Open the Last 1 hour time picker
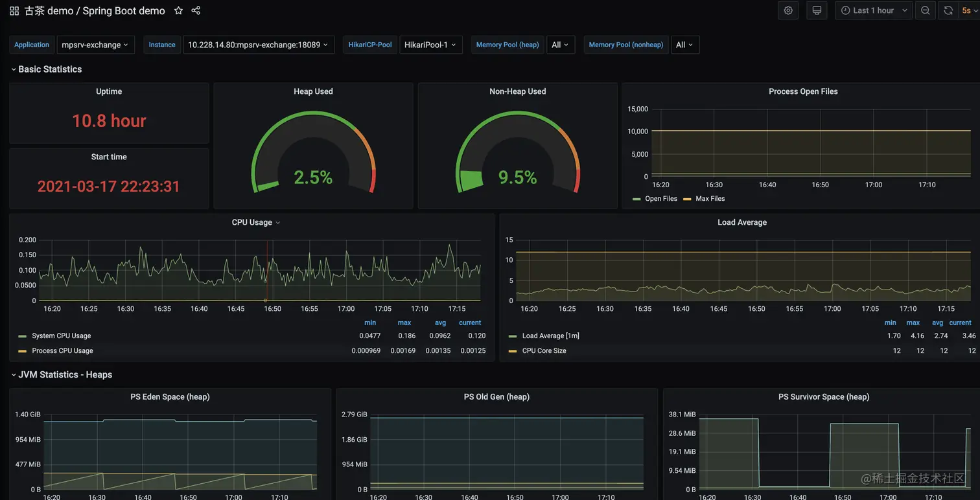The height and width of the screenshot is (500, 980). pos(874,10)
